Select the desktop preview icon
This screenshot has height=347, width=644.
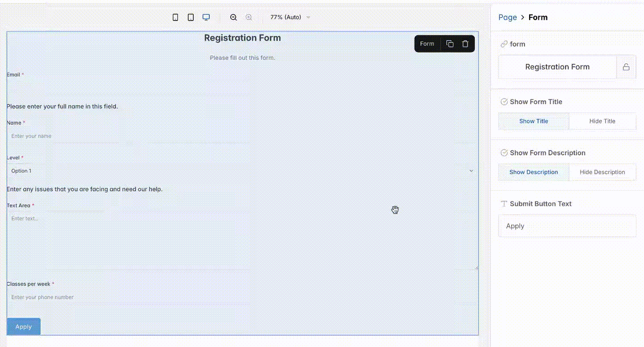coord(206,17)
